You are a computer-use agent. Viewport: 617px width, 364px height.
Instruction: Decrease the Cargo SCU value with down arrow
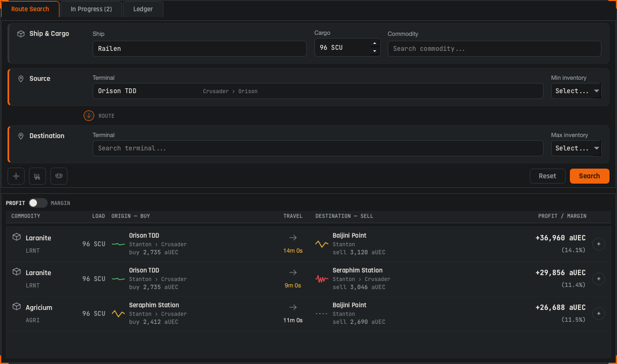coord(374,51)
